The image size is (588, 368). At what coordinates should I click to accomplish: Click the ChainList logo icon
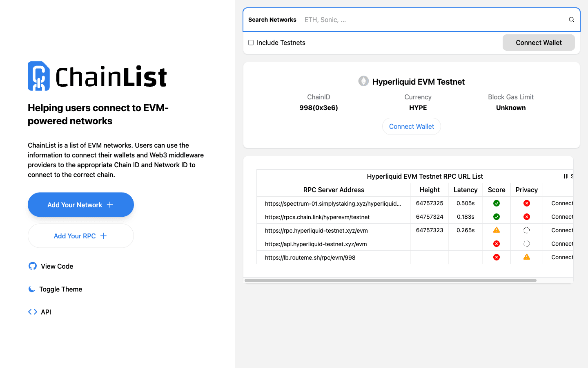(39, 76)
